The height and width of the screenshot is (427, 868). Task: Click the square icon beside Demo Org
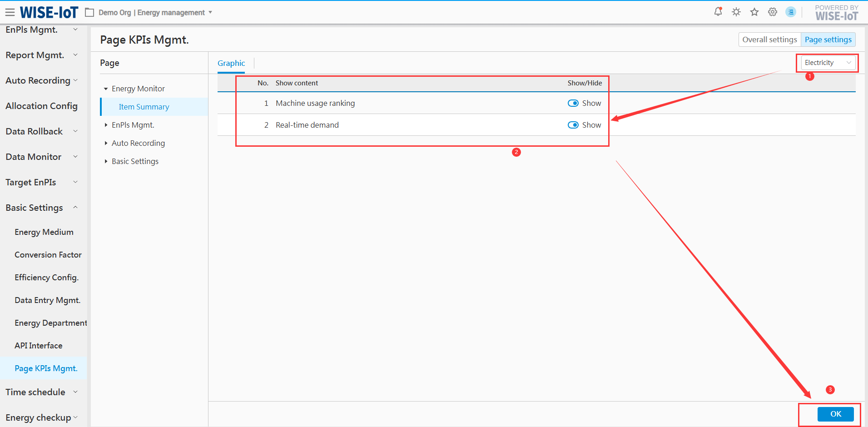point(89,13)
